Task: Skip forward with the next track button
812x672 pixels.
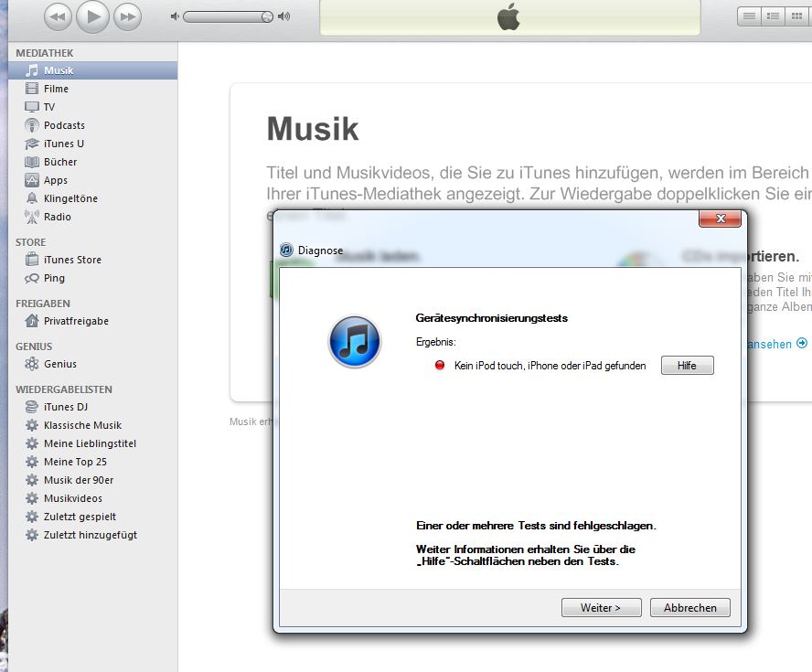Action: [127, 17]
